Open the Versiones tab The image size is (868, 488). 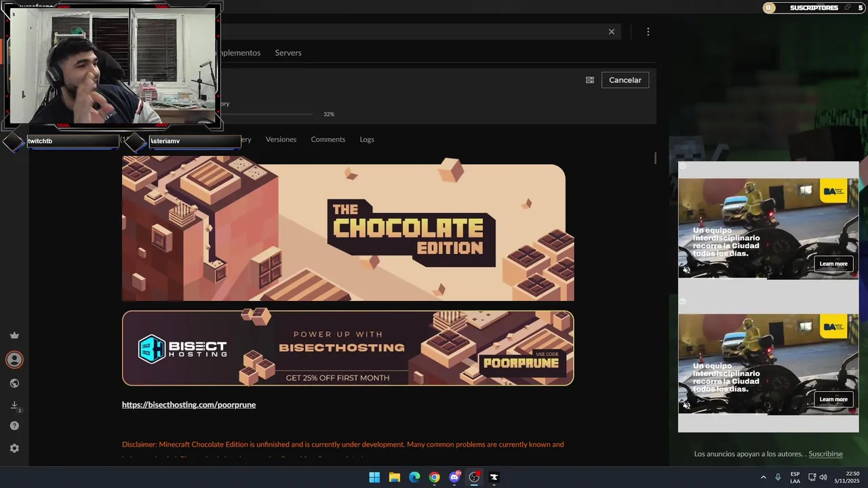[x=281, y=139]
